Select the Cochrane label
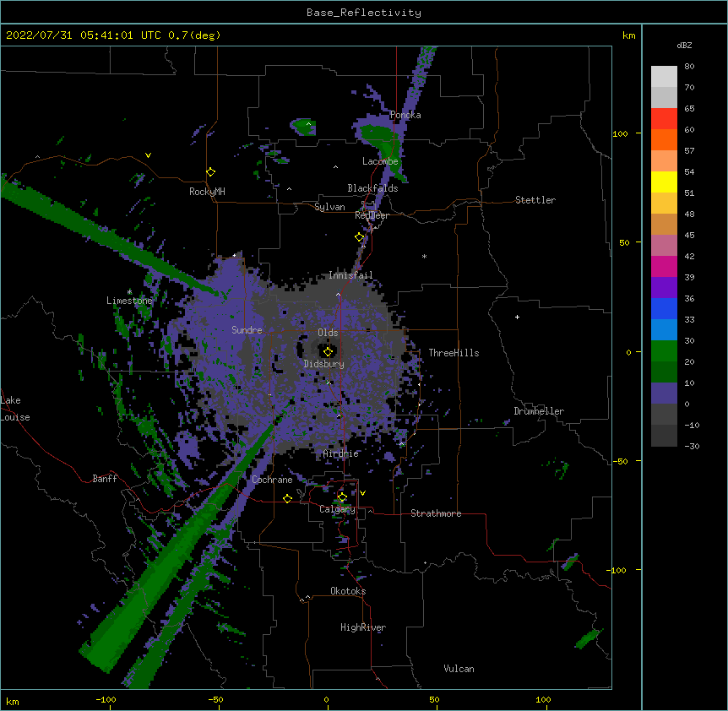 pyautogui.click(x=272, y=480)
